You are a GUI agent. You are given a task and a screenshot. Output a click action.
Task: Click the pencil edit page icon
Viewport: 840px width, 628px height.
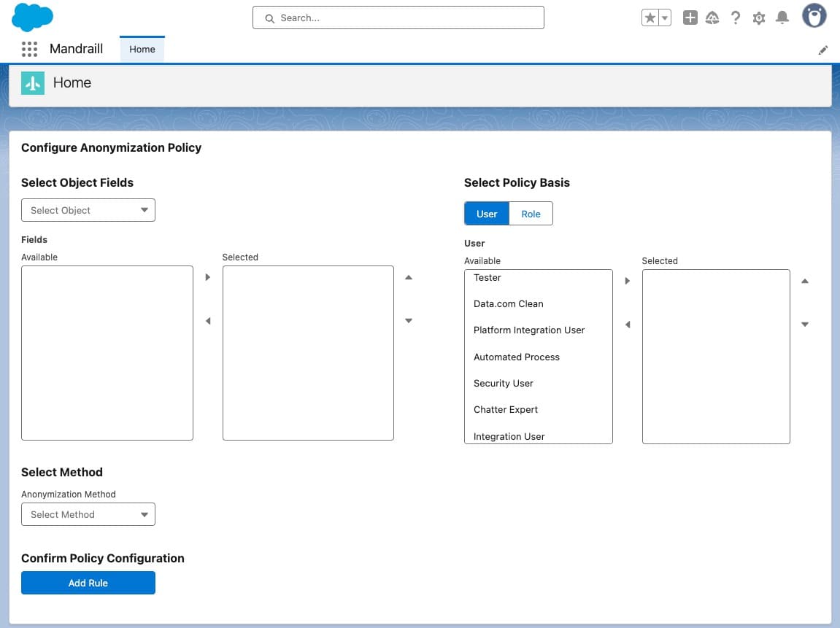[823, 50]
